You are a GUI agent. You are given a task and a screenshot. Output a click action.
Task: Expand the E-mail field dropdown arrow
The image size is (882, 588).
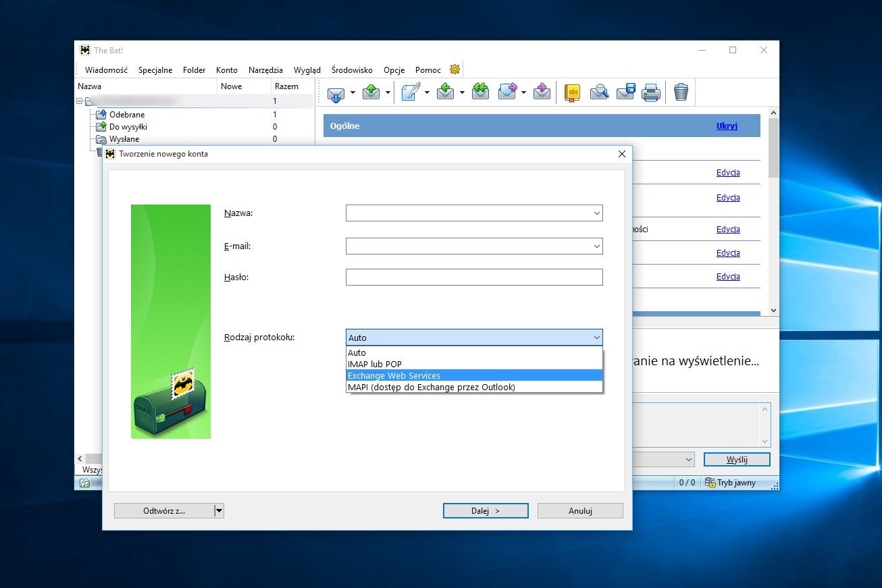(597, 246)
